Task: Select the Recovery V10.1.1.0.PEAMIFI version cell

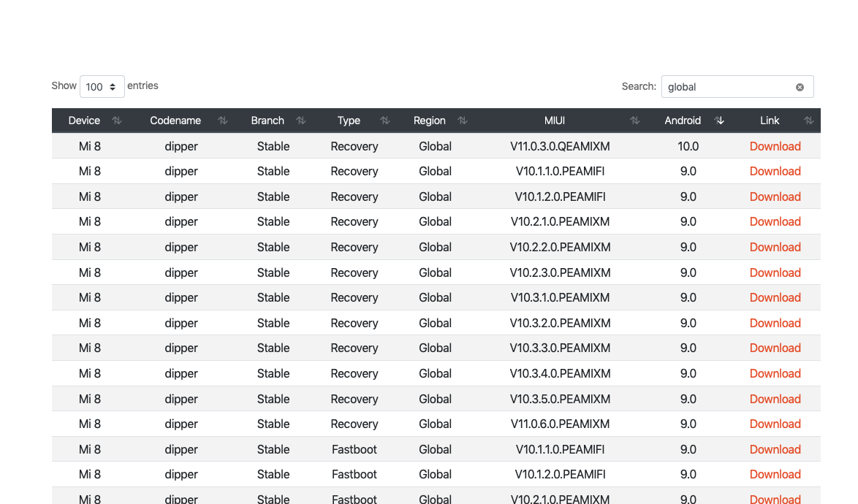Action: coord(560,171)
